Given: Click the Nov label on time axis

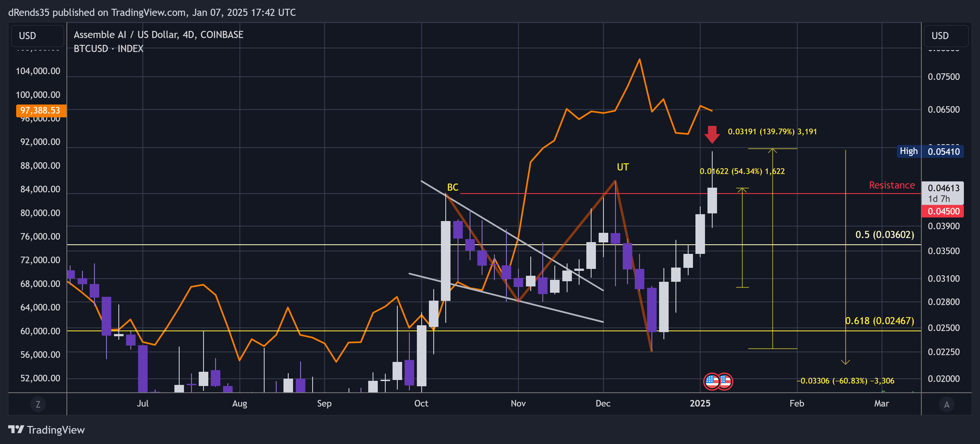Looking at the screenshot, I should (518, 403).
